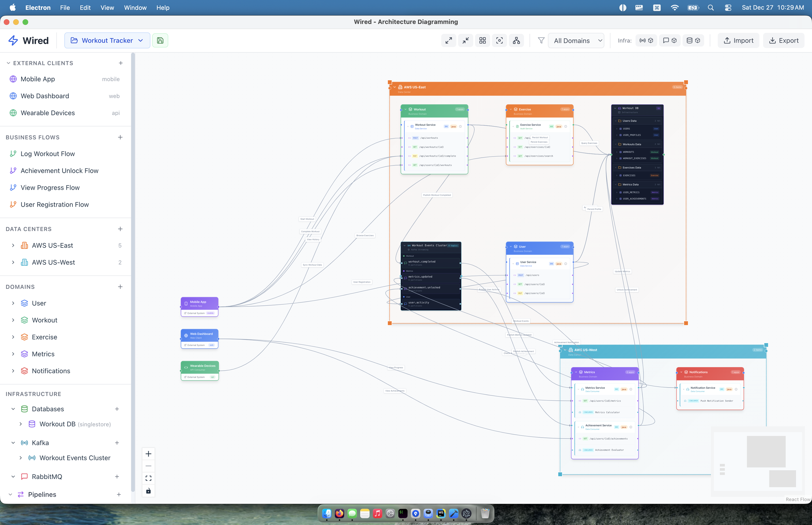
Task: Toggle canvas interactivity lock
Action: (148, 491)
